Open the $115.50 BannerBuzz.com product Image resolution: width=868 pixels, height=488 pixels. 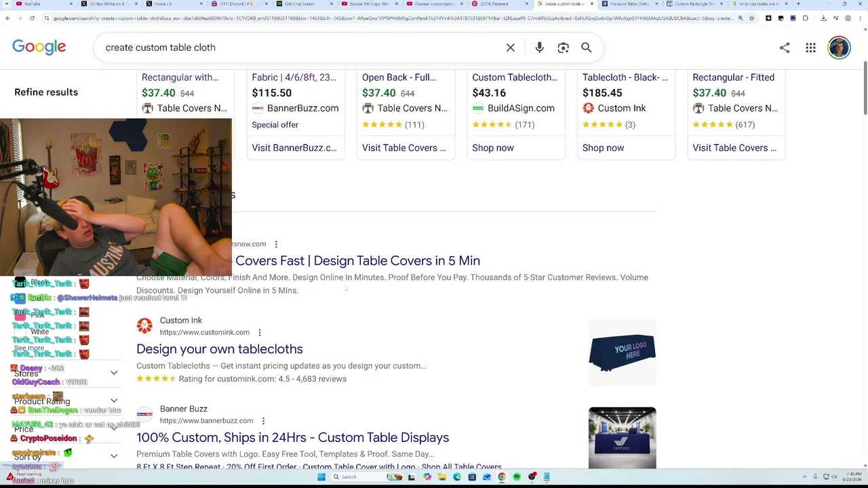(x=295, y=93)
